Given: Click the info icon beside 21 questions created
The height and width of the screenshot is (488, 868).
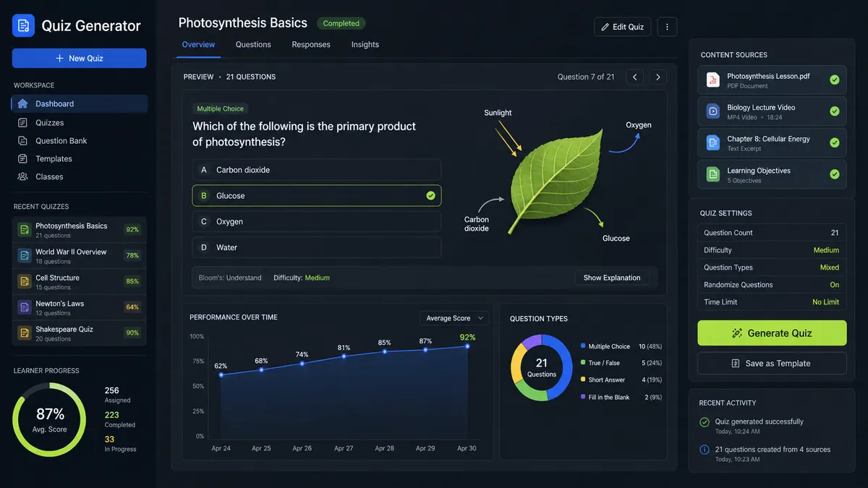Looking at the screenshot, I should pyautogui.click(x=705, y=450).
